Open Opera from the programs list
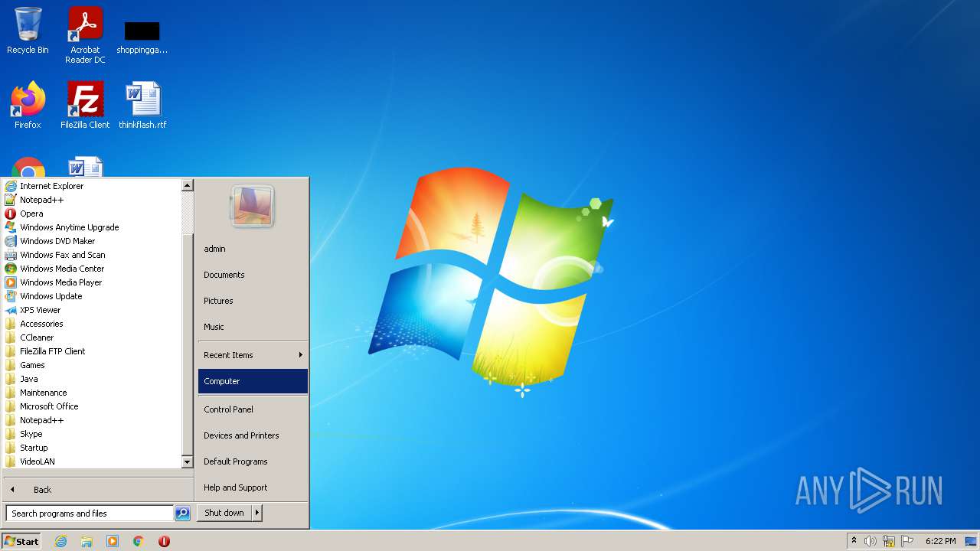980x551 pixels. click(92, 214)
